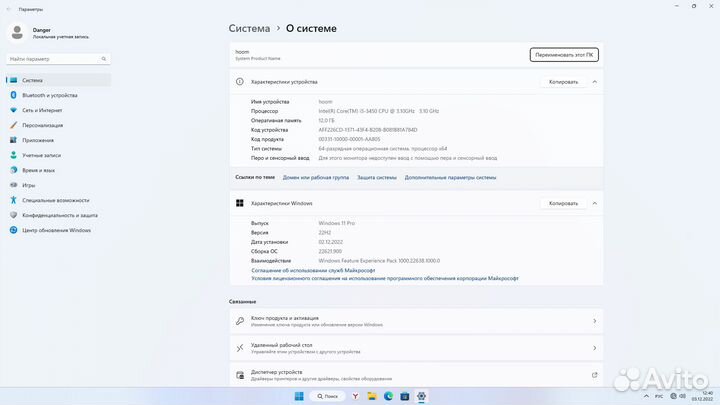Viewport: 720px width, 405px height.
Task: Click the back arrow in Параметры title bar
Action: pyautogui.click(x=8, y=8)
